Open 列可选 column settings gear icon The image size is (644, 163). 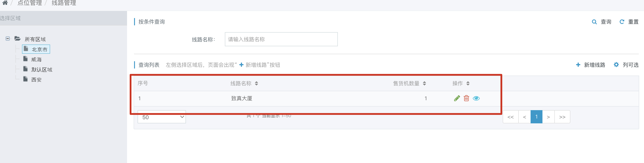(616, 65)
